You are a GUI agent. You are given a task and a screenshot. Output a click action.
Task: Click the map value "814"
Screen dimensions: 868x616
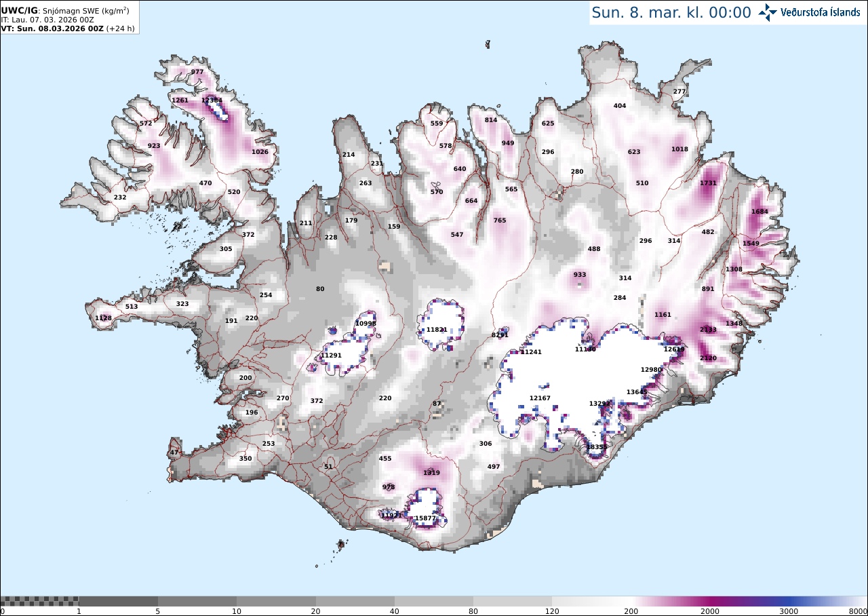tap(491, 120)
